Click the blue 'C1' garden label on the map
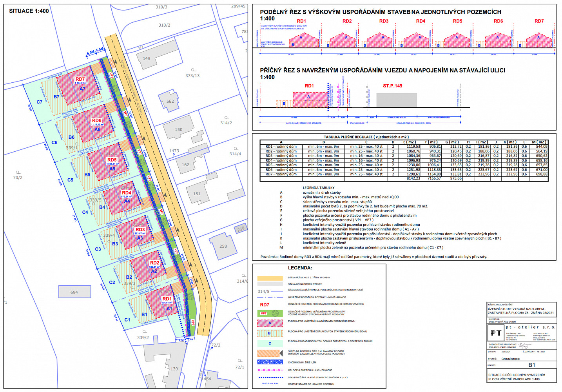This screenshot has height=392, width=562. tap(127, 320)
